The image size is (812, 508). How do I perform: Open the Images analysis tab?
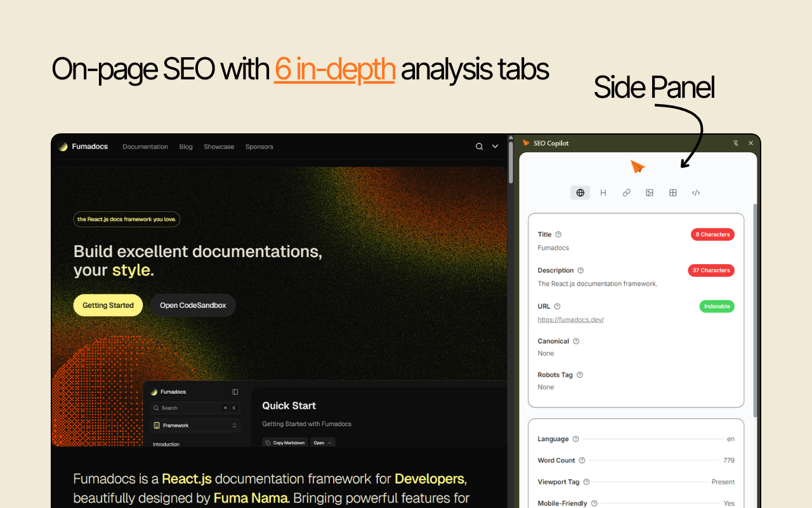pos(649,192)
